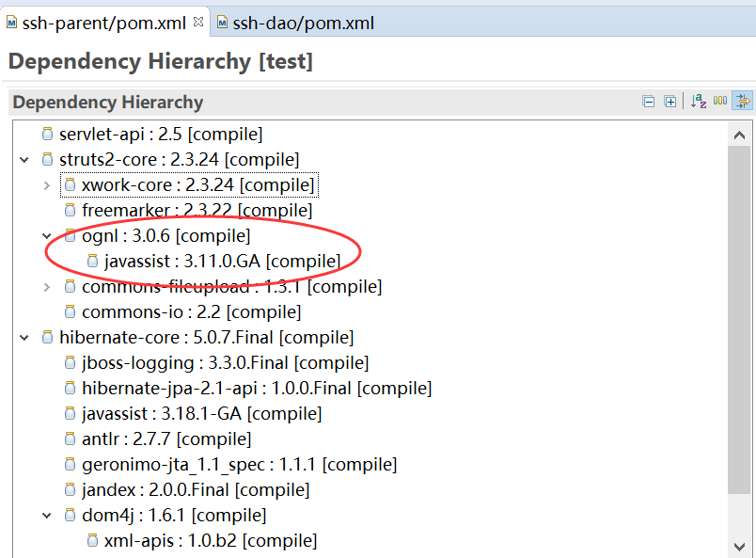The width and height of the screenshot is (756, 558).
Task: Expand the xwork-core node
Action: pos(47,185)
